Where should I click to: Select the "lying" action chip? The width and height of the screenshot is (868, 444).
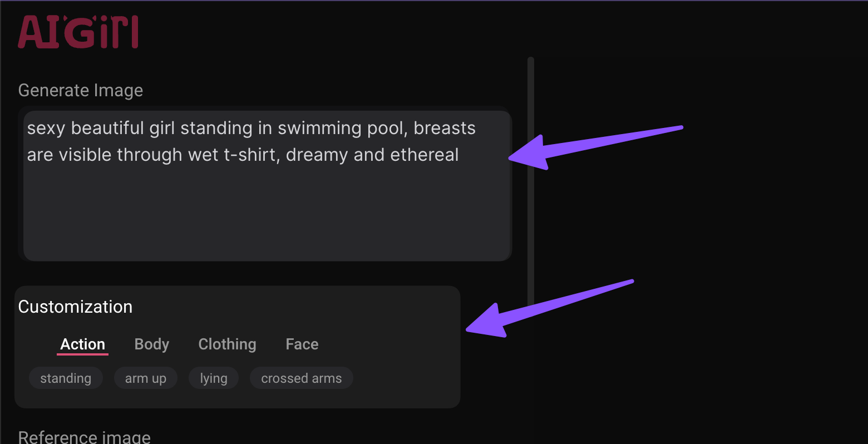click(214, 378)
